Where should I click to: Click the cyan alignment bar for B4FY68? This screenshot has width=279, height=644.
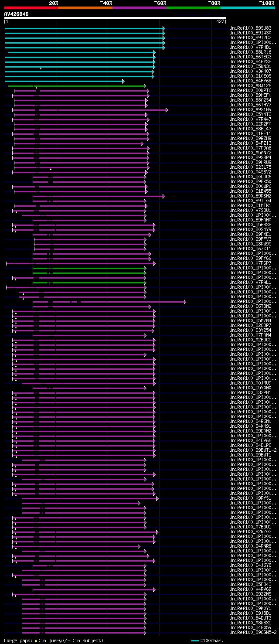[65, 81]
